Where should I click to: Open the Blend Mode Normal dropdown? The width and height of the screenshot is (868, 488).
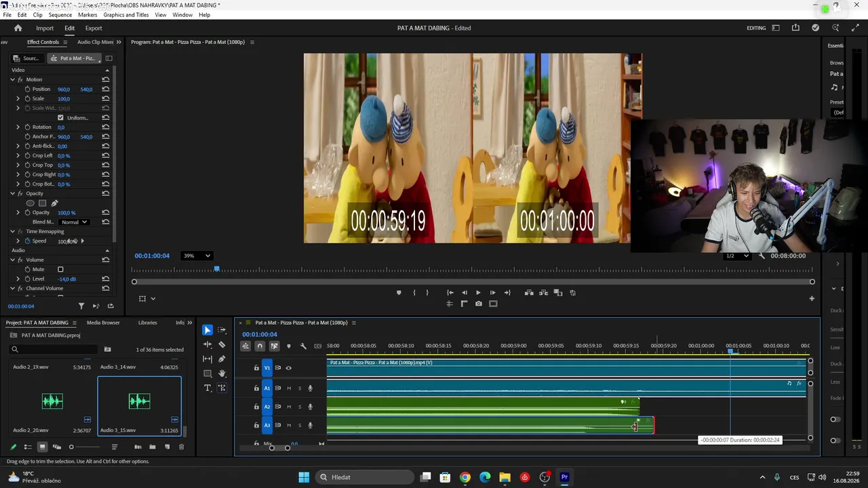74,222
